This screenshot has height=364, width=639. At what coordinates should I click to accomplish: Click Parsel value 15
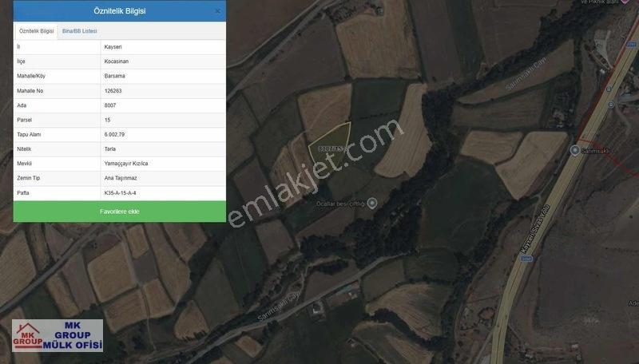point(108,120)
